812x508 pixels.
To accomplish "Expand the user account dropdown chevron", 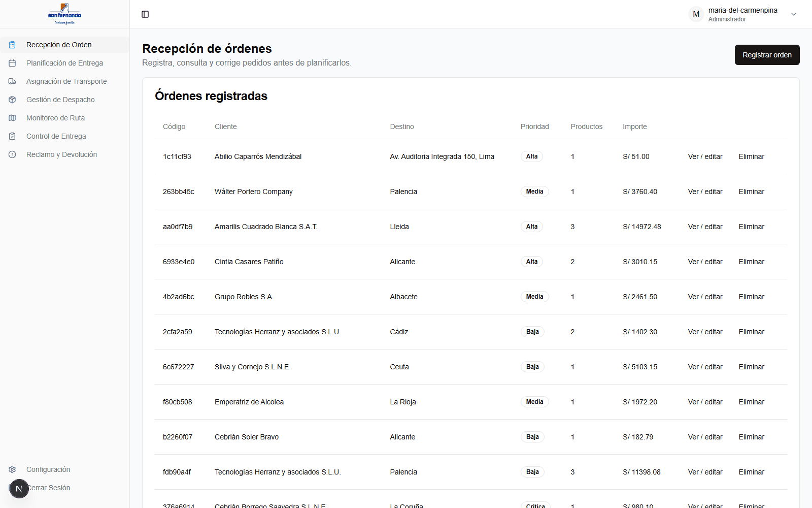I will click(x=794, y=14).
